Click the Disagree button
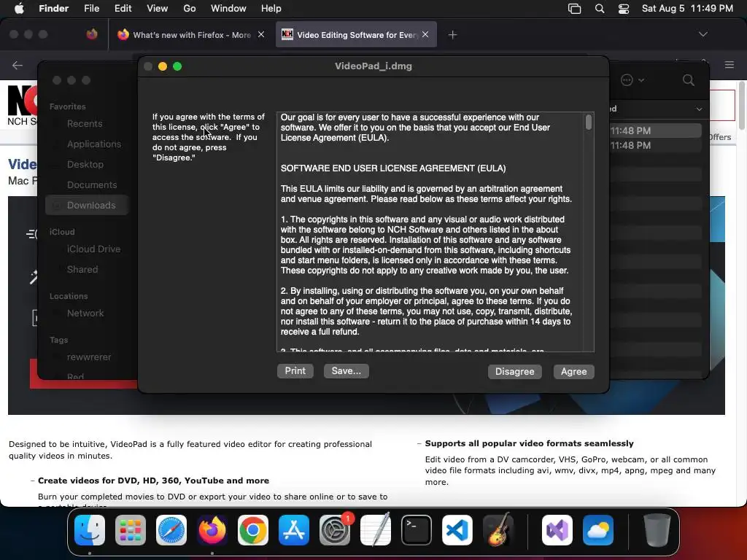The image size is (747, 560). [x=514, y=371]
